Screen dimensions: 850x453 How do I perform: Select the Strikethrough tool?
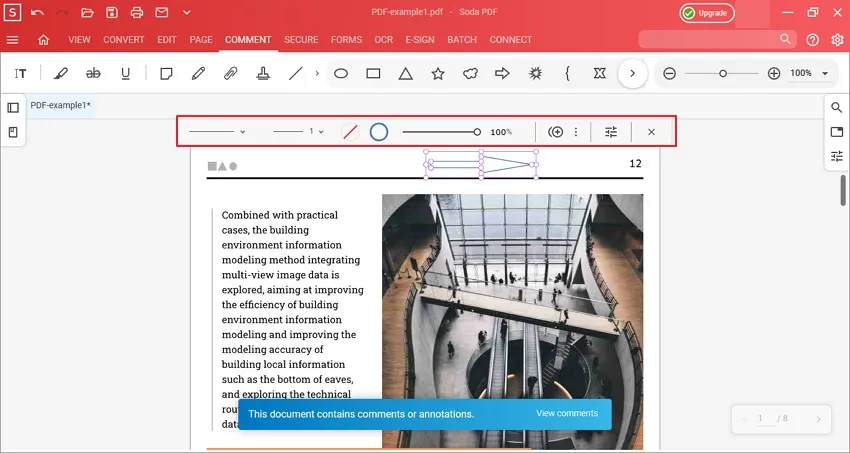93,73
